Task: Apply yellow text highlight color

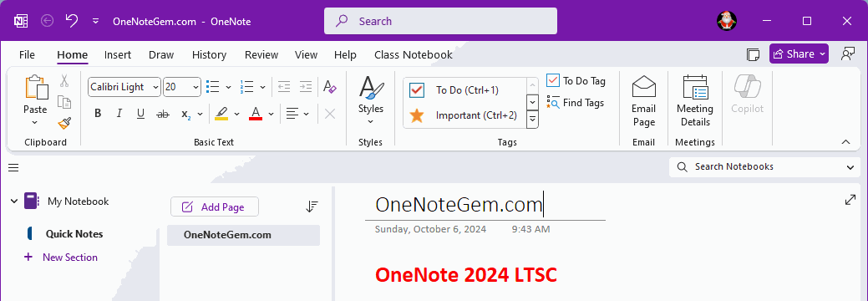Action: pyautogui.click(x=221, y=114)
